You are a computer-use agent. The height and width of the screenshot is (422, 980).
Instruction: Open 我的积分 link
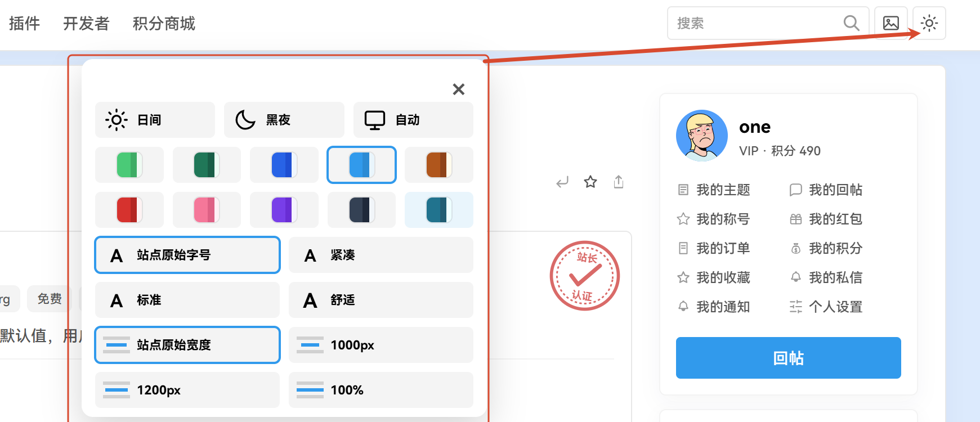tap(826, 248)
